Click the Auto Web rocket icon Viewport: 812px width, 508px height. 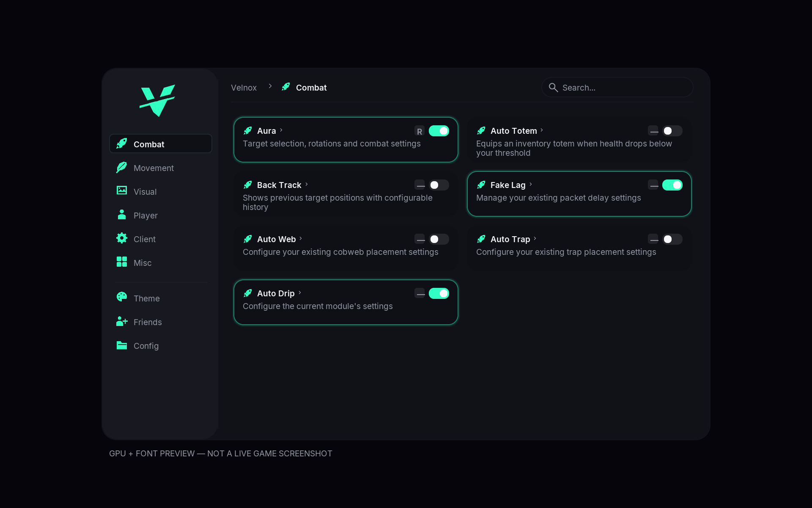click(x=248, y=239)
